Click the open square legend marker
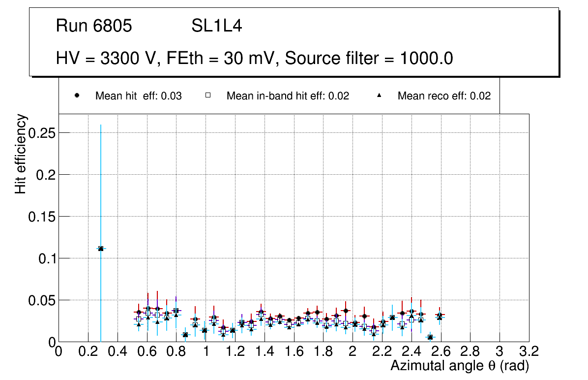This screenshot has height=380, width=588. click(208, 96)
